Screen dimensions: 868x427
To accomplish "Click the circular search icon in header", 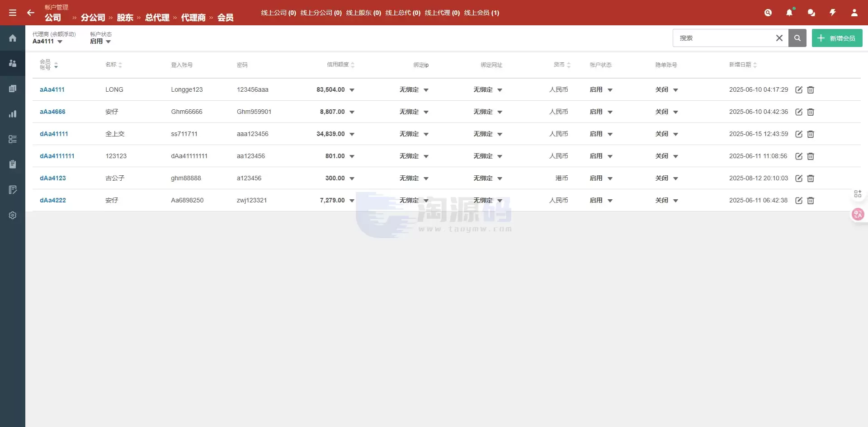I will pyautogui.click(x=768, y=13).
